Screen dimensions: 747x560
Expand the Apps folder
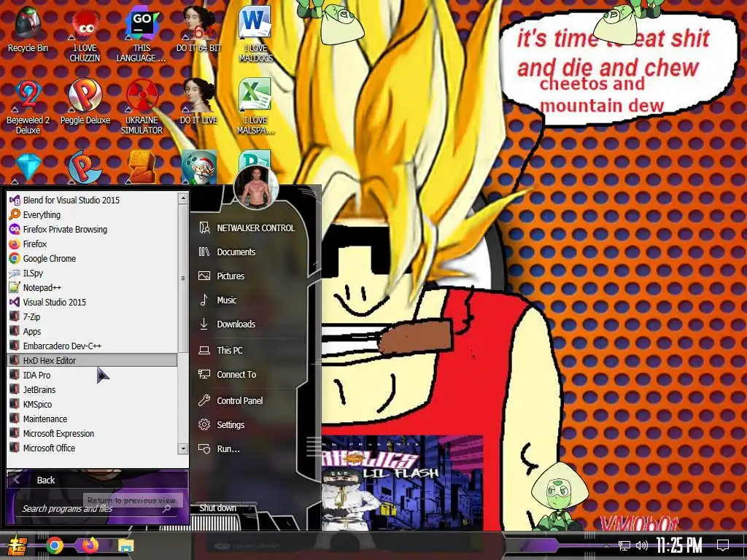[93, 332]
